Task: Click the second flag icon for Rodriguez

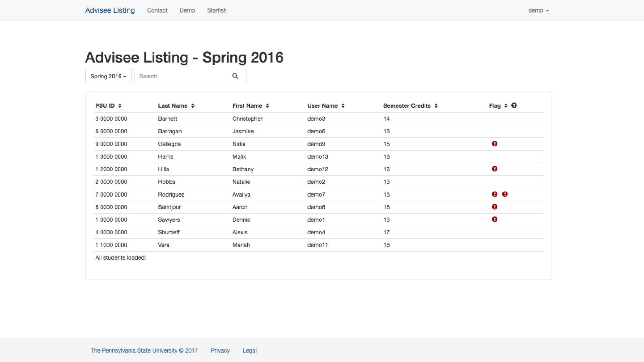Action: pyautogui.click(x=504, y=194)
